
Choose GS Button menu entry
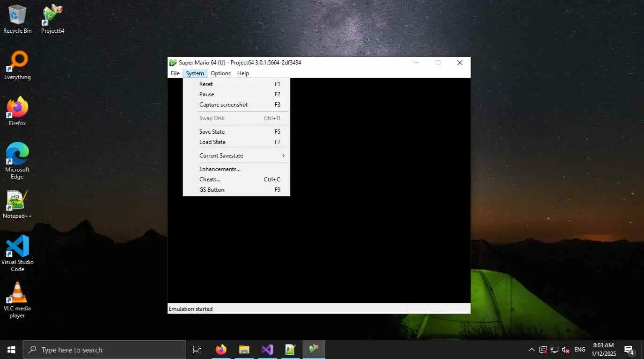click(x=236, y=190)
